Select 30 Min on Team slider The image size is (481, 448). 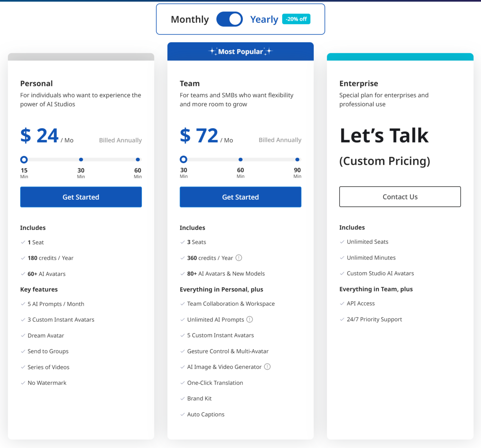[184, 159]
